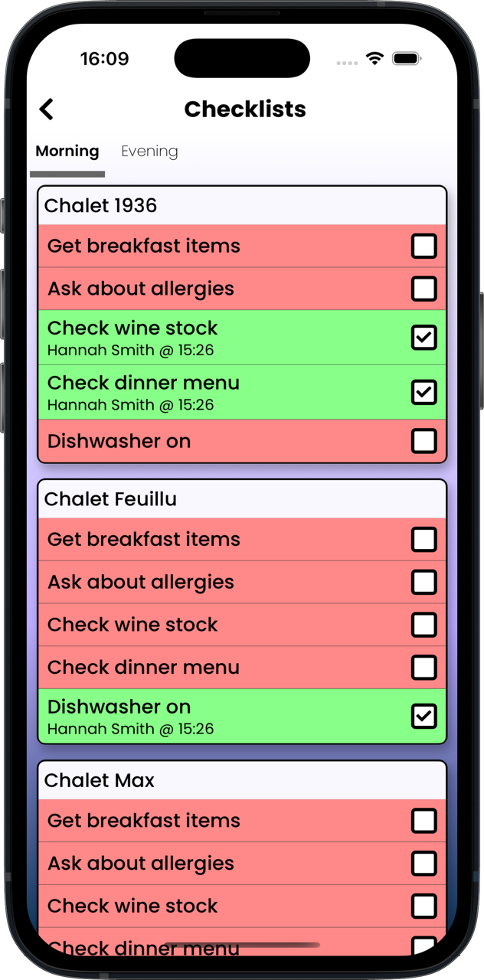Image resolution: width=484 pixels, height=980 pixels.
Task: Tap the Wi-Fi status icon
Action: (374, 59)
